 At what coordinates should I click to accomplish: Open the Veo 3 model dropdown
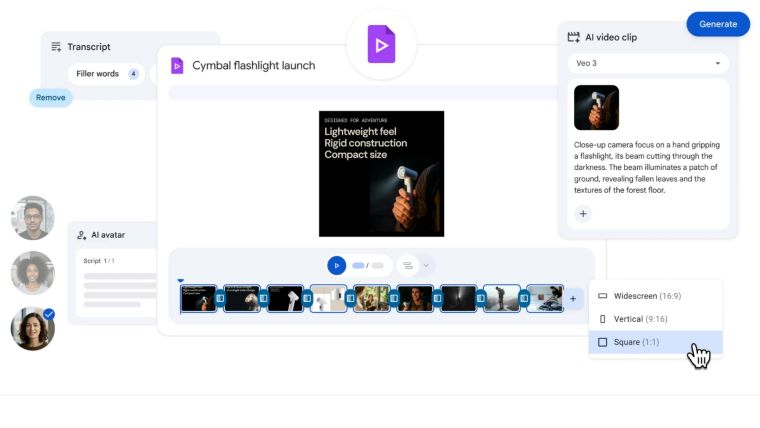[x=646, y=64]
